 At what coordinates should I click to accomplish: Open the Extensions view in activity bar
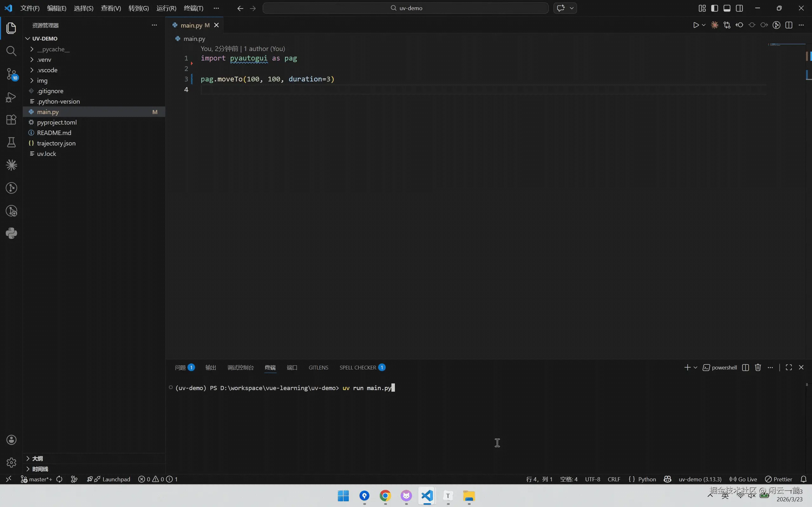click(x=11, y=120)
